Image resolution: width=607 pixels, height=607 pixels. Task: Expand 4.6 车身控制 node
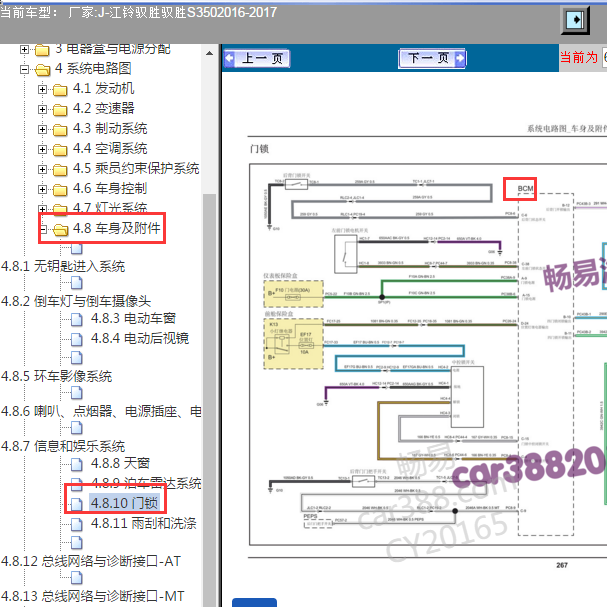42,189
